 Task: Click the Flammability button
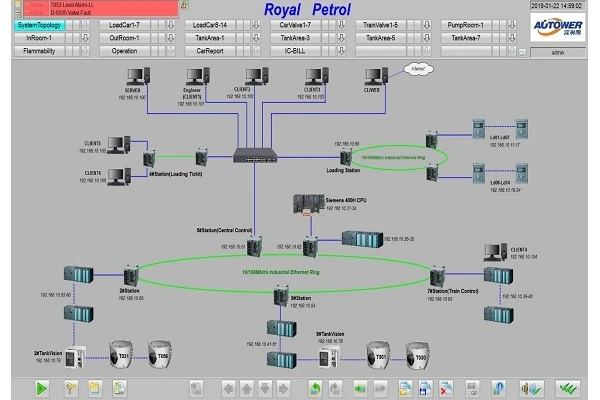[x=39, y=51]
